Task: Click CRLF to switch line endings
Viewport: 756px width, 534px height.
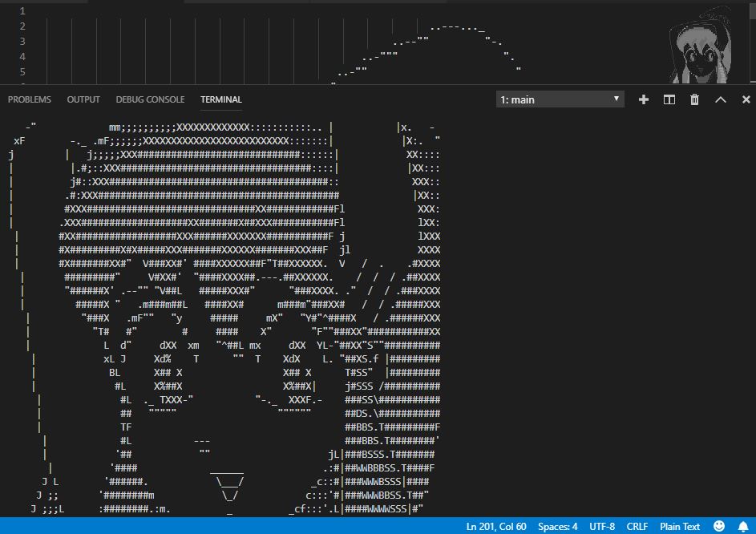Action: [636, 526]
